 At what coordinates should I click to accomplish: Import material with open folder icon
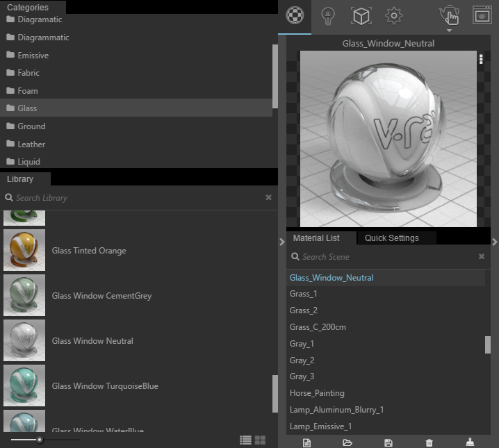point(347,442)
